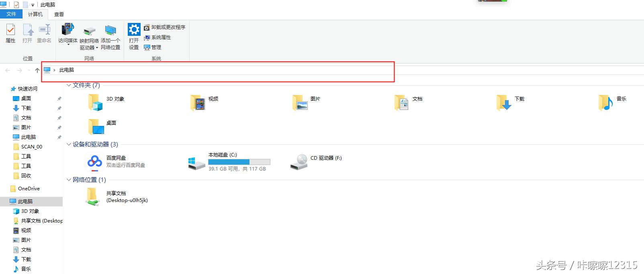Select the Local Disk (C:) drive

coord(229,162)
